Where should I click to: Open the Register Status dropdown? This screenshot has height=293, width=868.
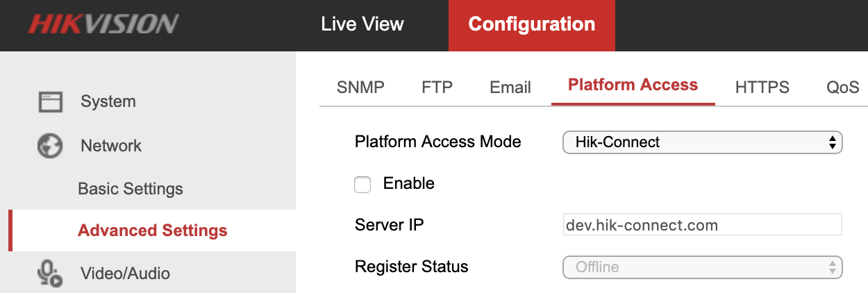(701, 267)
